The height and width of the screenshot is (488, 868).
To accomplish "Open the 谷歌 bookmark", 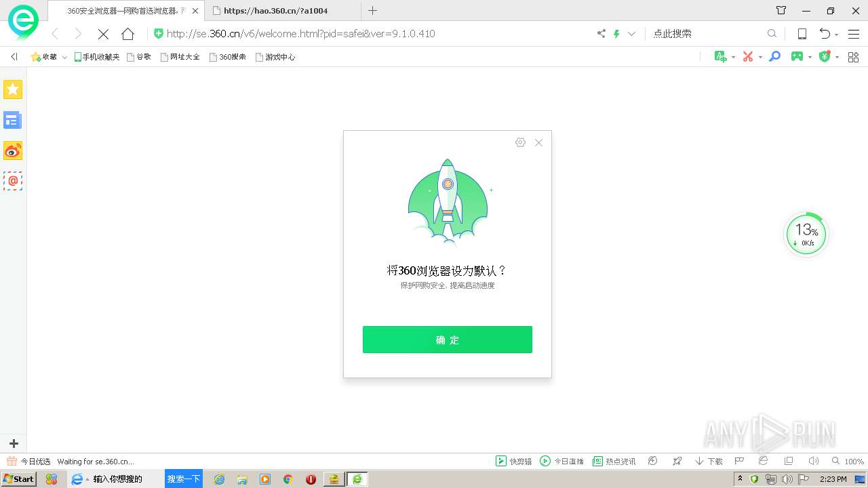I will pyautogui.click(x=138, y=57).
